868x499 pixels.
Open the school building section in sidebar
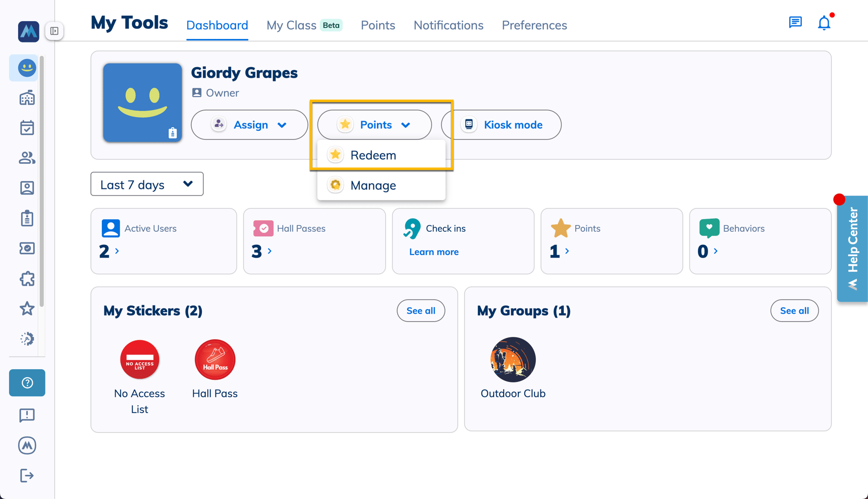pos(27,97)
